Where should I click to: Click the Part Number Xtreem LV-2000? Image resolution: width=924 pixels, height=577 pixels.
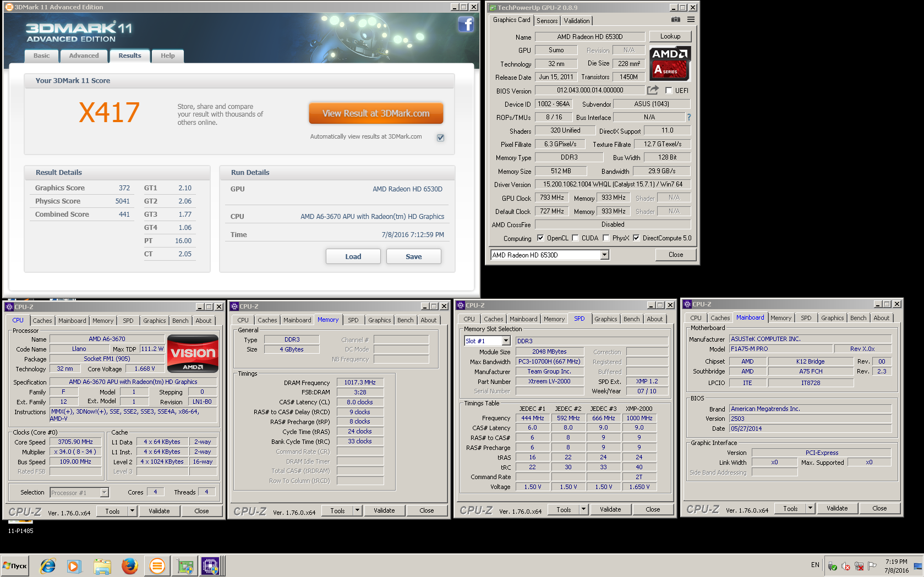click(549, 381)
